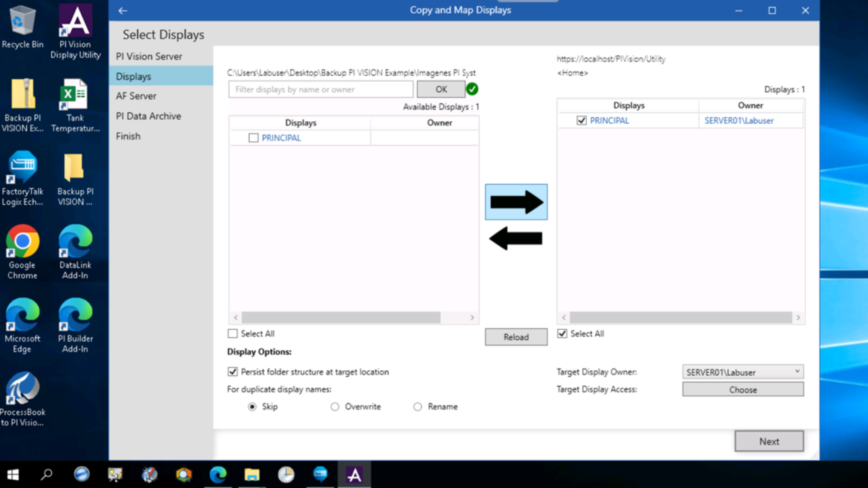Toggle Select All under available displays
Screen dimensions: 868x488
233,333
